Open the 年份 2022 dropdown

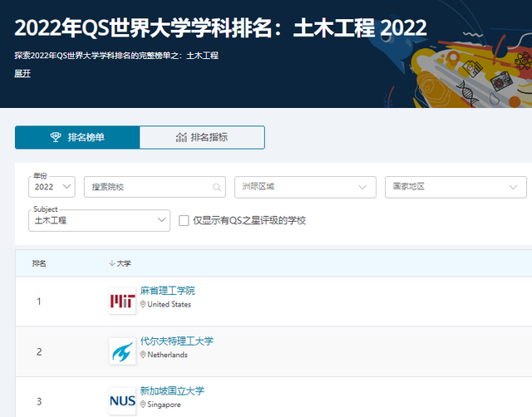coord(52,187)
